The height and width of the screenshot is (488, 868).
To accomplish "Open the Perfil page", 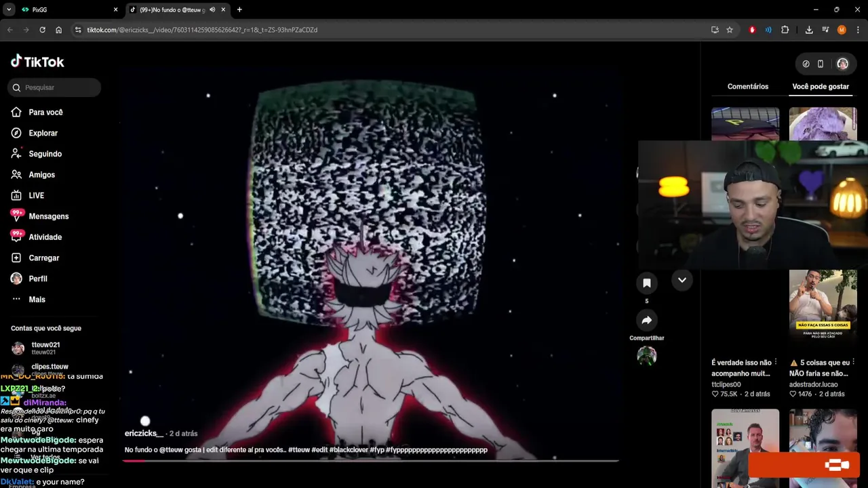I will [x=37, y=279].
